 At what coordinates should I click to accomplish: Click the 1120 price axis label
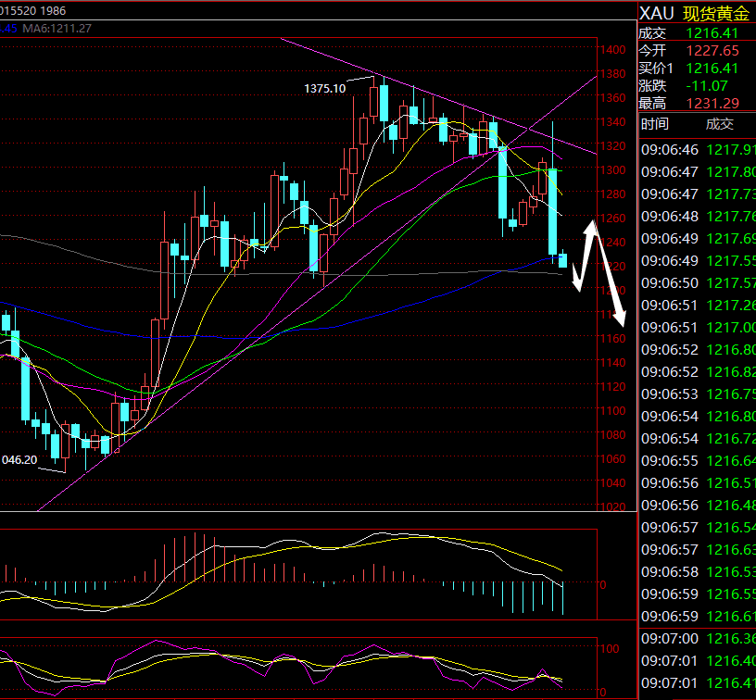[x=612, y=387]
